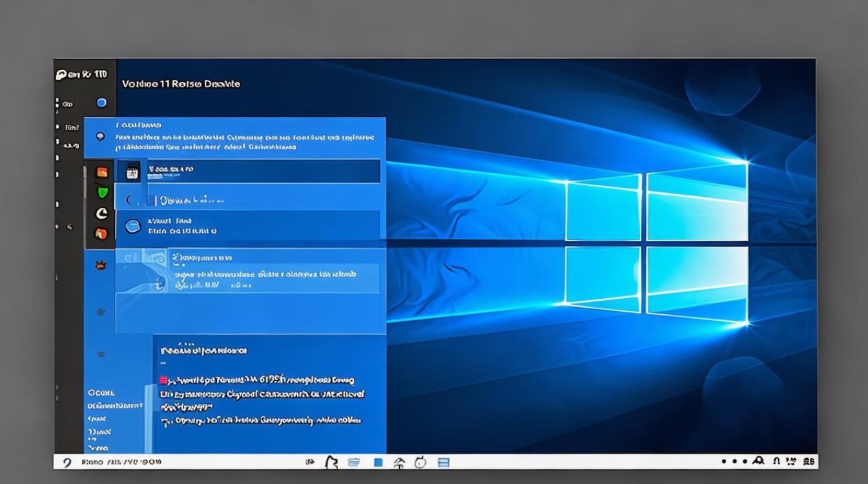Open the umbrella-shaped icon on the taskbar

click(x=399, y=462)
